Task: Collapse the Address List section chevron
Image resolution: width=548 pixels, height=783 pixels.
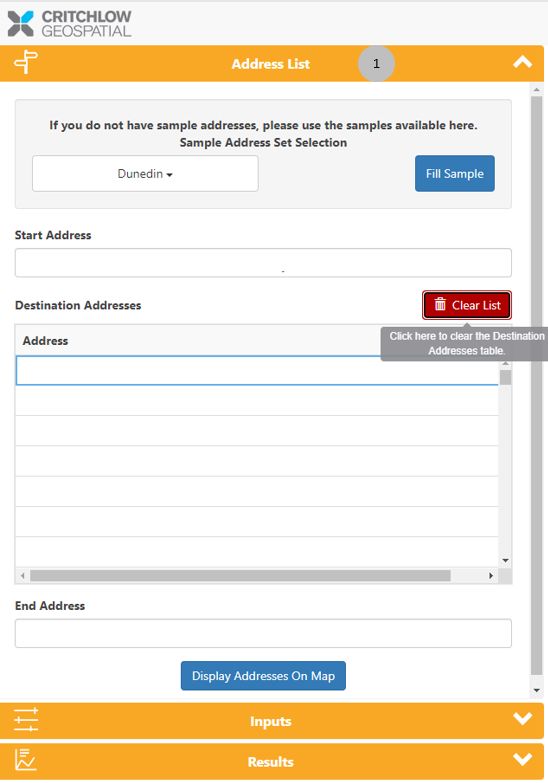Action: click(x=523, y=62)
